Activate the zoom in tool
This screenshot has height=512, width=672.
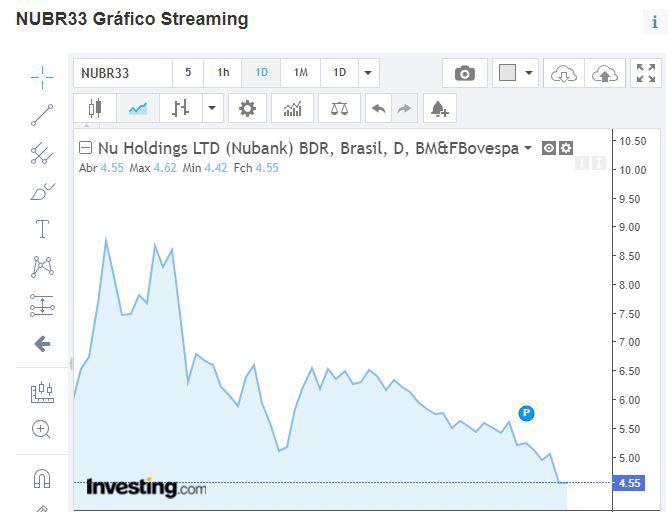coord(41,429)
